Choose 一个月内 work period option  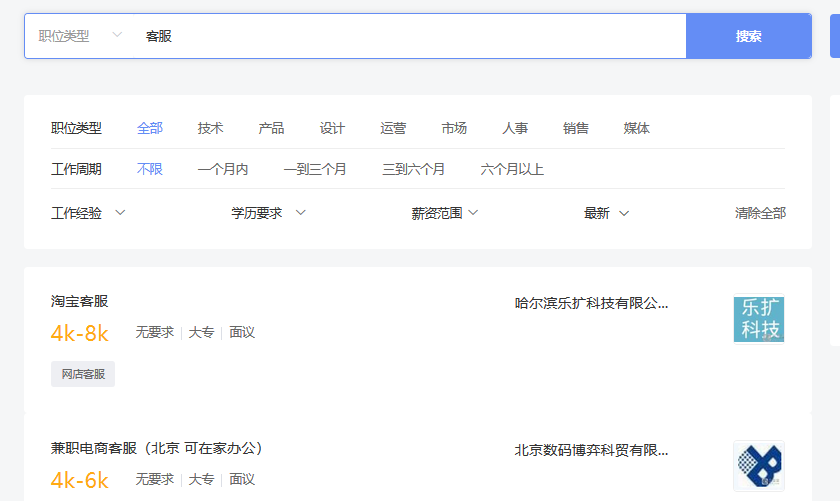point(223,169)
